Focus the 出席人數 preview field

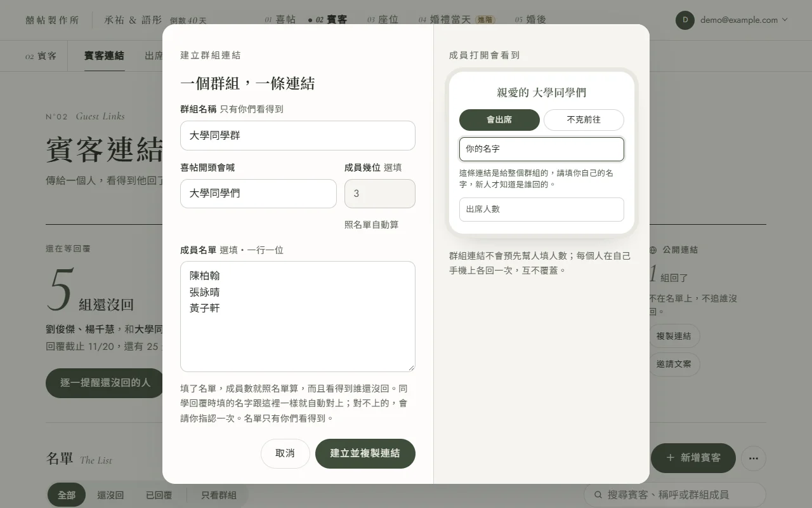(x=542, y=210)
